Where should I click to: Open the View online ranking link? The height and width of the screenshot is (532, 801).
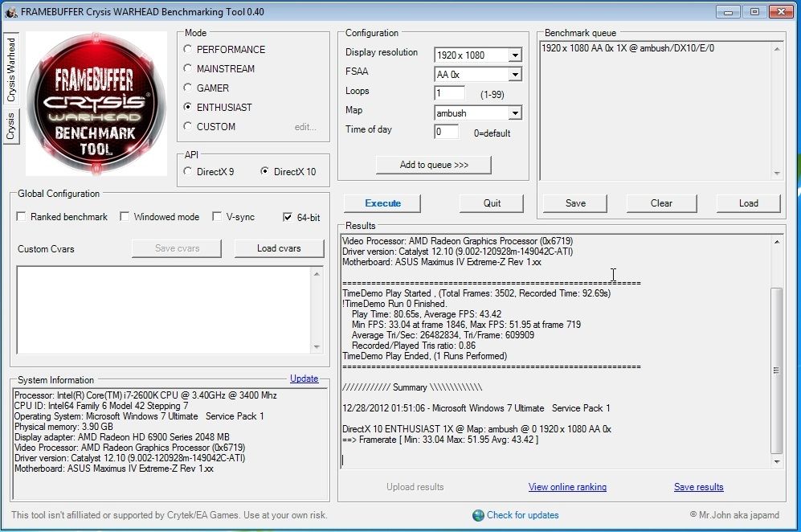point(567,487)
